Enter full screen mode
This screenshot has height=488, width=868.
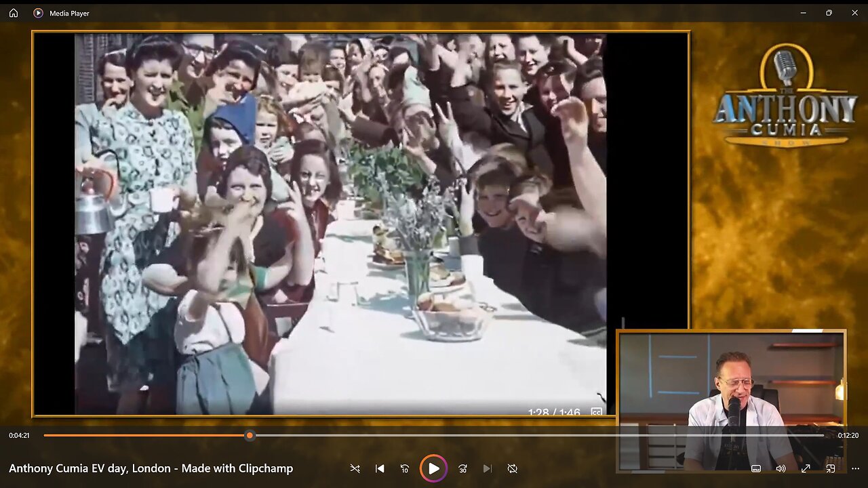[x=806, y=468]
